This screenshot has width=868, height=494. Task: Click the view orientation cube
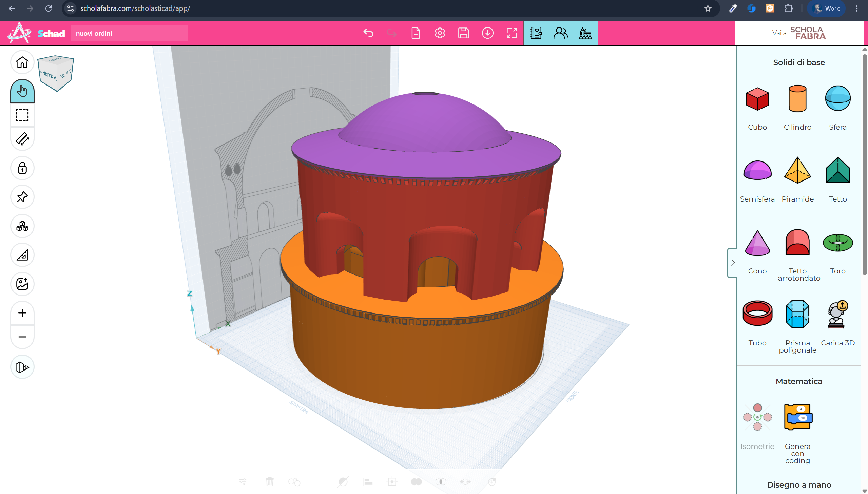point(56,73)
